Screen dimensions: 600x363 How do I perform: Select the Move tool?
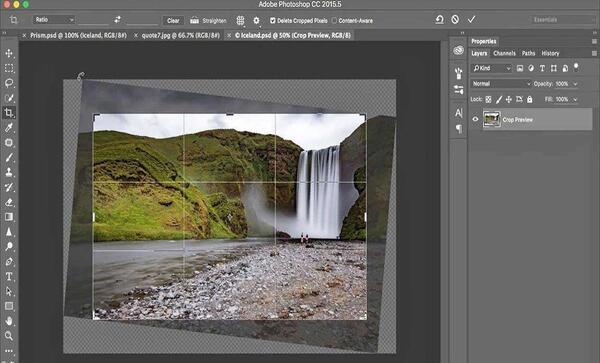(x=9, y=53)
